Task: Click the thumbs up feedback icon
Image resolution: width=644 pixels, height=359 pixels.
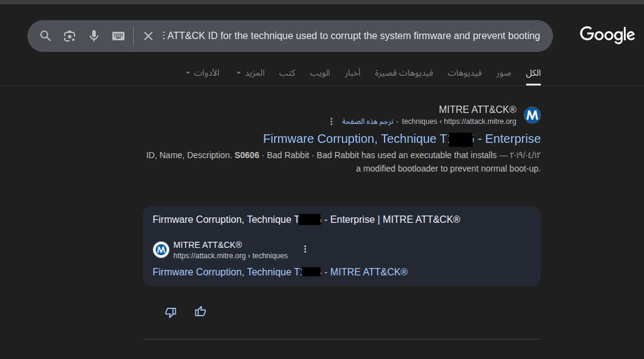Action: tap(200, 312)
